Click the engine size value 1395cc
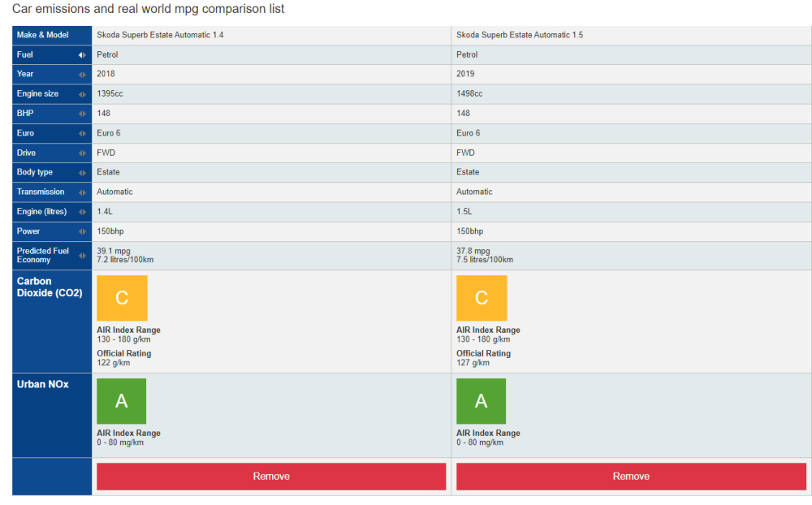Viewport: 812px width, 505px height. point(110,93)
